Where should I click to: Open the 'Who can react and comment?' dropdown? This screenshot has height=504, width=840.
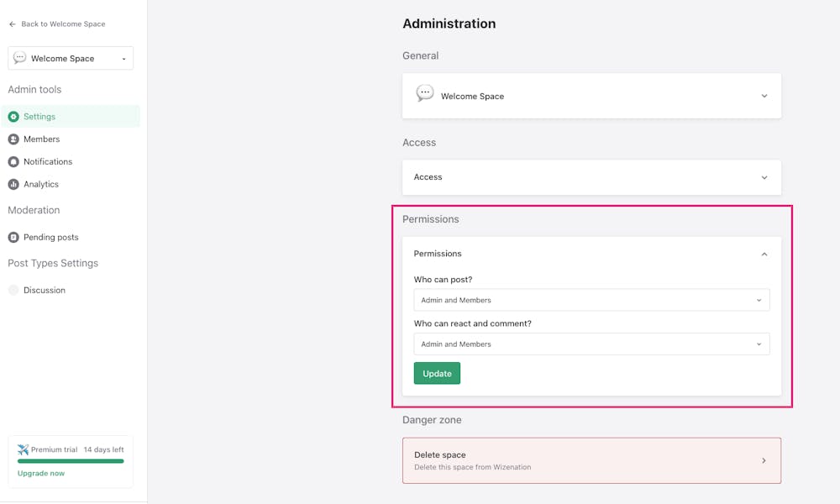(591, 344)
